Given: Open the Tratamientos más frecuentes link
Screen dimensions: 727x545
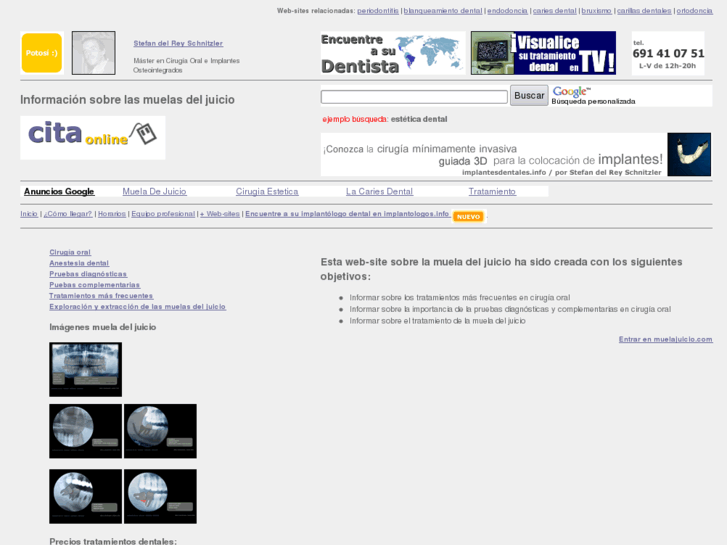Looking at the screenshot, I should click(101, 296).
